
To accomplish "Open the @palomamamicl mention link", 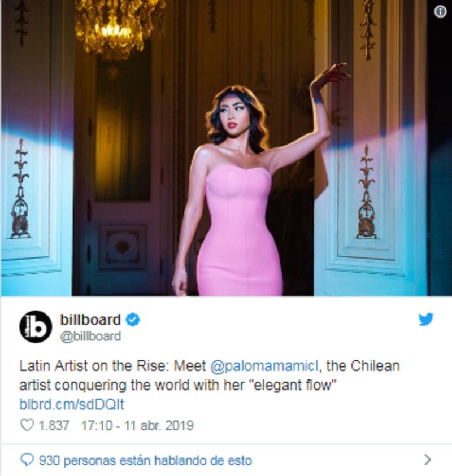I will pyautogui.click(x=264, y=366).
